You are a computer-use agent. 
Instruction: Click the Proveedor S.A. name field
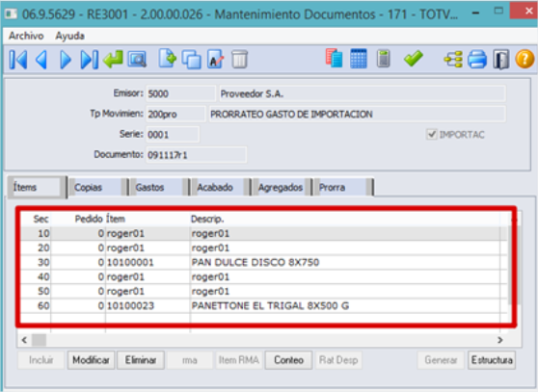point(363,93)
